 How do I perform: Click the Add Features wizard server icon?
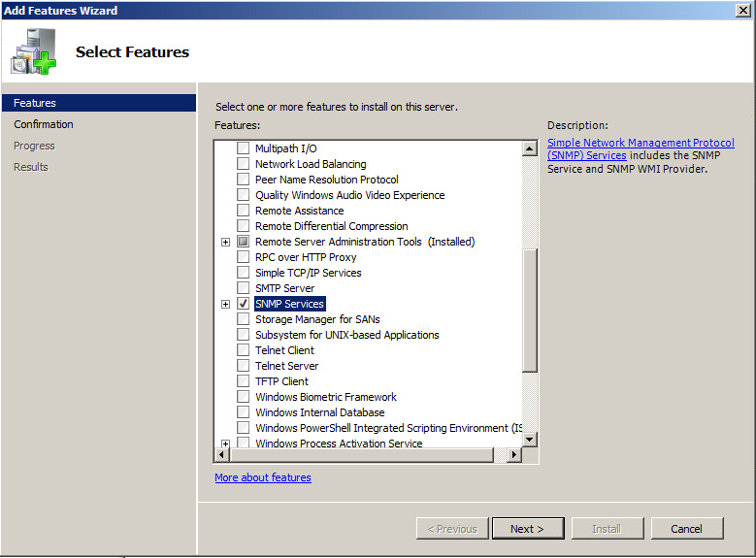(x=33, y=52)
